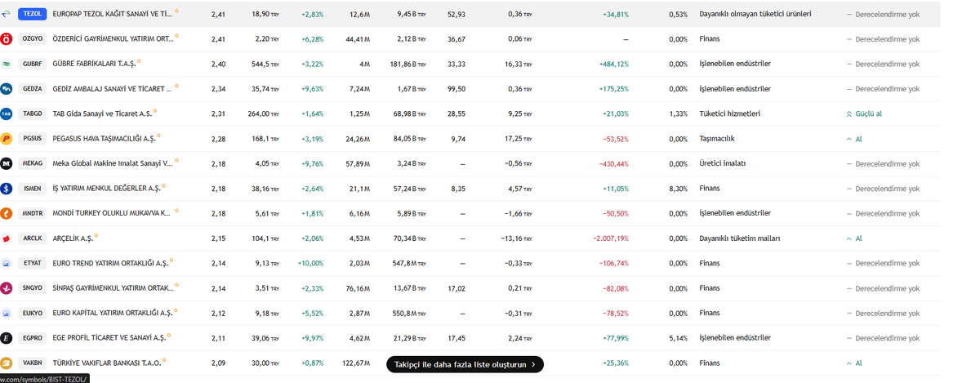Viewport: 980px width, 383px height.
Task: Open EURO KAPİTAL YATIRIM ORTAKLIĞI link
Action: 112,313
